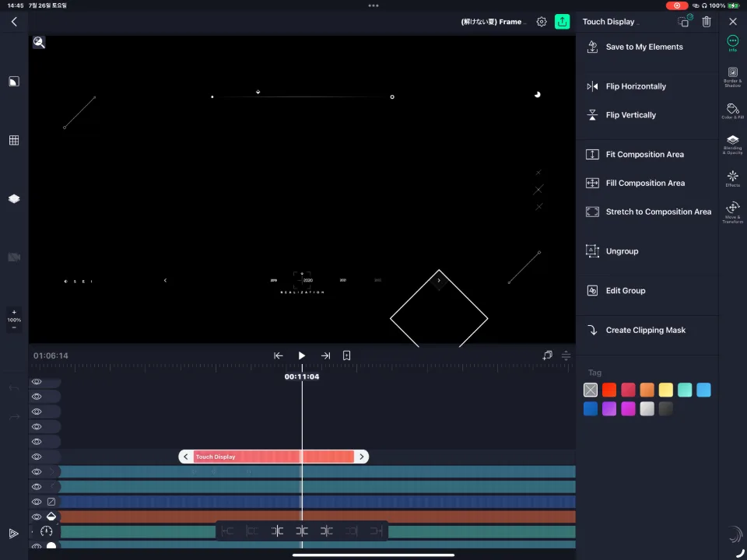Open the speed gauge icon in the timeline
747x560 pixels.
point(46,531)
